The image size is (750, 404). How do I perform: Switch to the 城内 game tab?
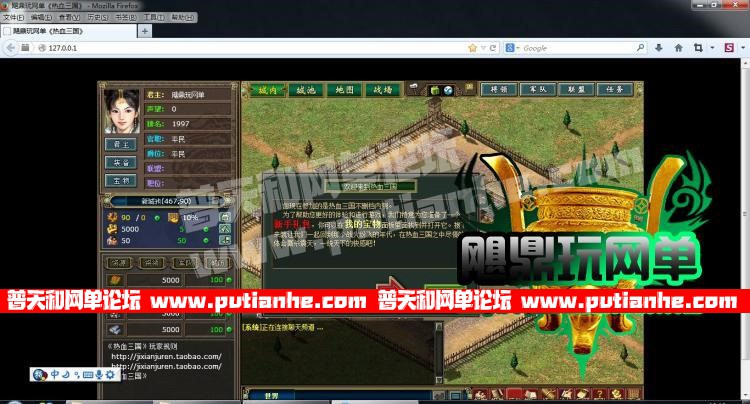[x=267, y=90]
